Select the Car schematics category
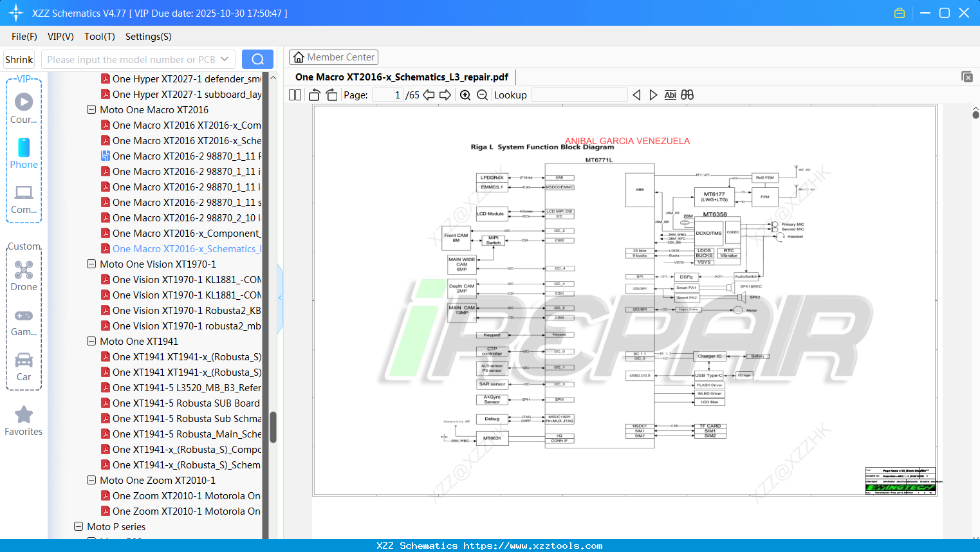The width and height of the screenshot is (980, 552). pos(24,359)
